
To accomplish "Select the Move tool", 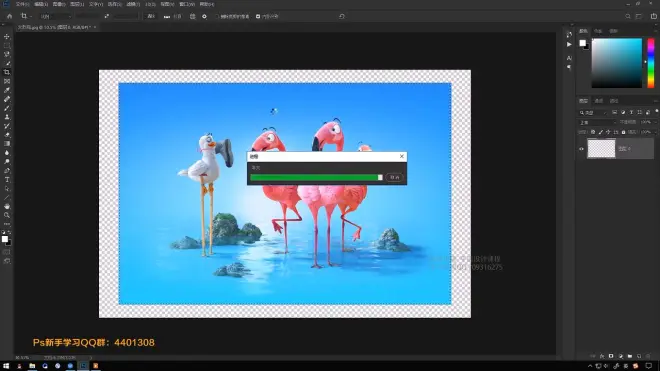I will (x=7, y=37).
